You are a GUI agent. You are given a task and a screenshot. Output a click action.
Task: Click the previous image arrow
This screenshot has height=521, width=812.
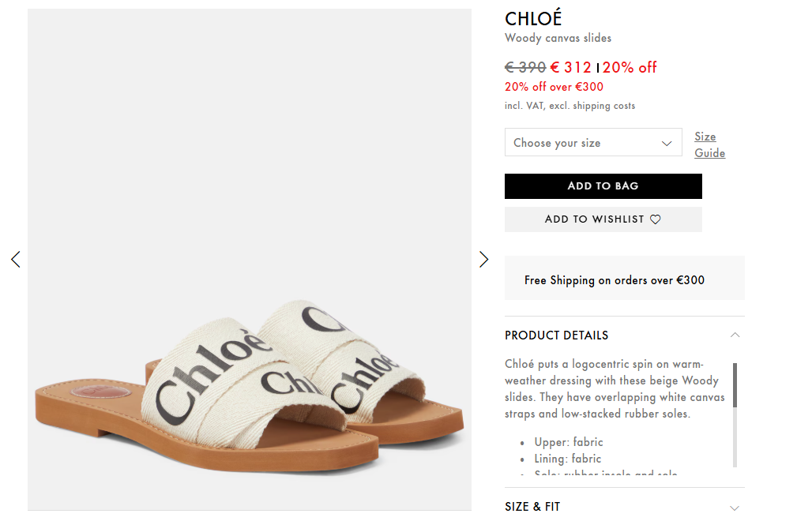pos(15,259)
